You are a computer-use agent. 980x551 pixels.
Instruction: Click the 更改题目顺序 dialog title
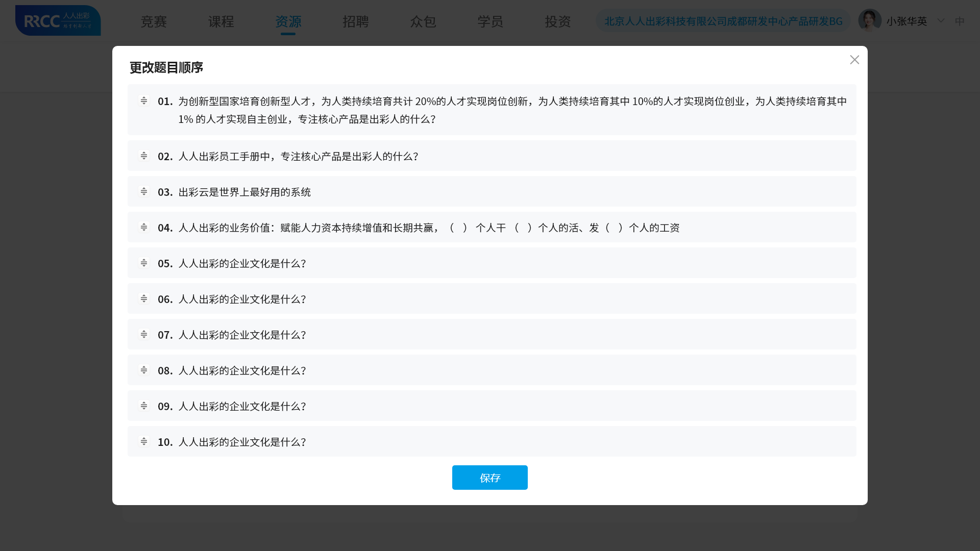(x=166, y=67)
